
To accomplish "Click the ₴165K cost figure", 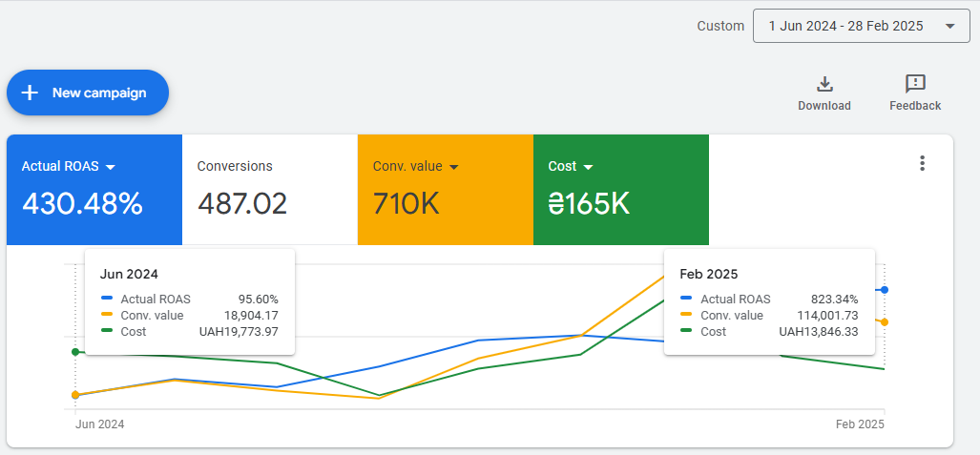I will tap(589, 204).
